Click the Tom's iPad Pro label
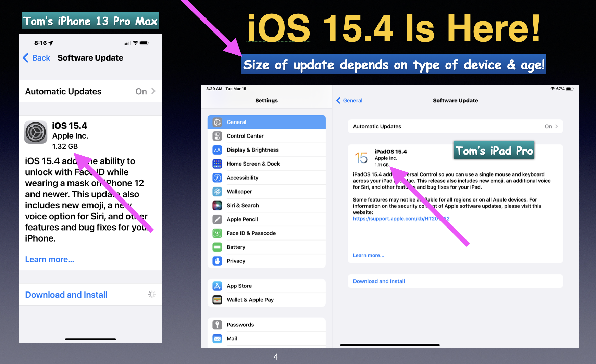The image size is (596, 364). click(x=494, y=151)
